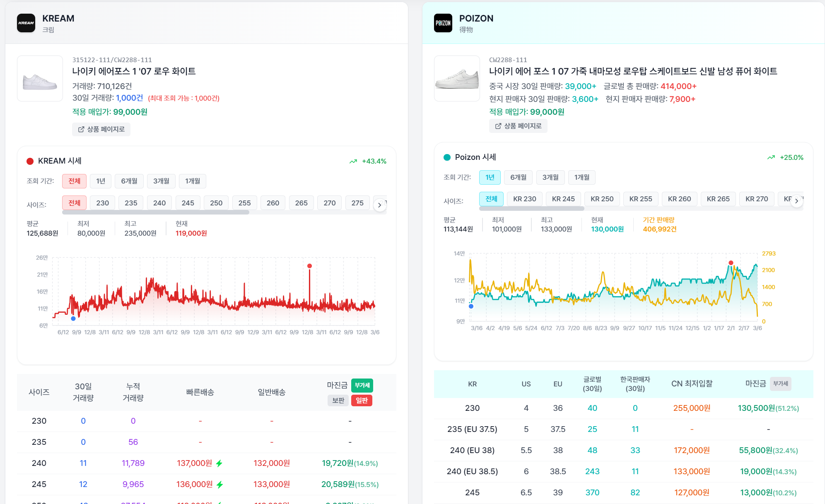Select the Poizon 1년 period filter
The width and height of the screenshot is (825, 504).
pos(490,177)
